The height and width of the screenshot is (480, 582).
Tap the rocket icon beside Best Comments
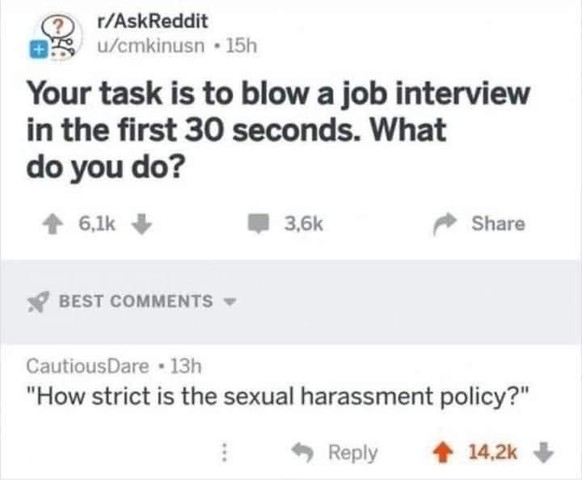click(38, 301)
